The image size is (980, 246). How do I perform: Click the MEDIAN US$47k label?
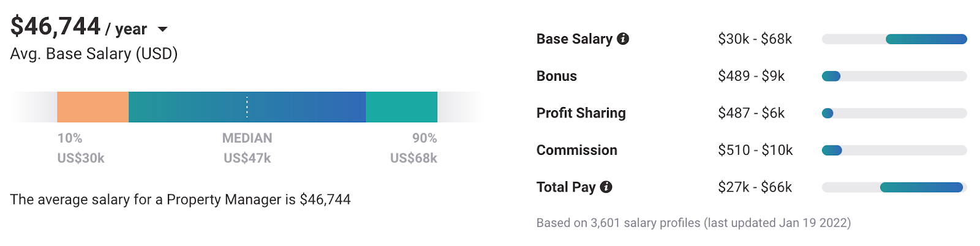(247, 148)
